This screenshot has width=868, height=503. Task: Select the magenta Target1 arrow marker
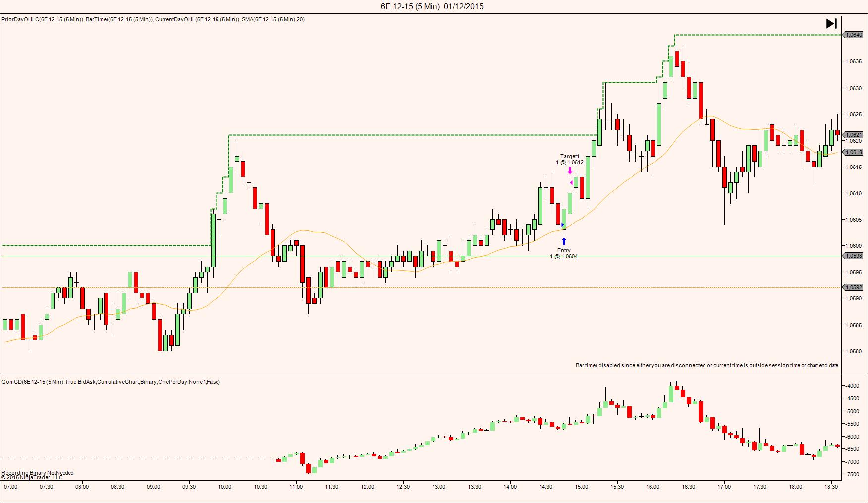(x=570, y=170)
